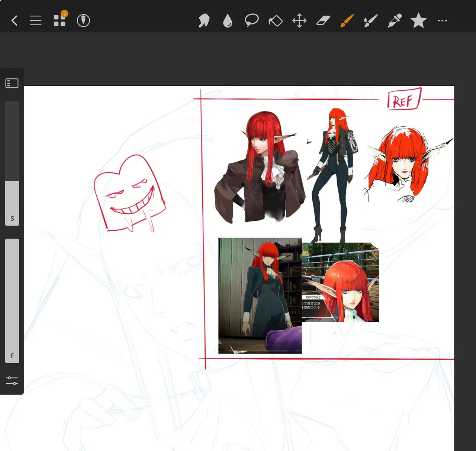Tap the circular pen nib icon
Screen dimensions: 476x451
click(83, 20)
